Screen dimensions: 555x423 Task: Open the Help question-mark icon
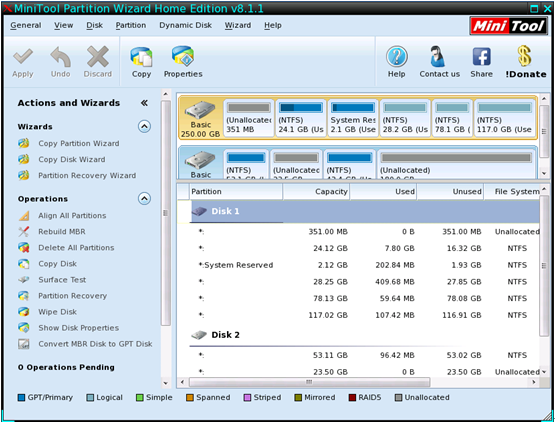[396, 57]
